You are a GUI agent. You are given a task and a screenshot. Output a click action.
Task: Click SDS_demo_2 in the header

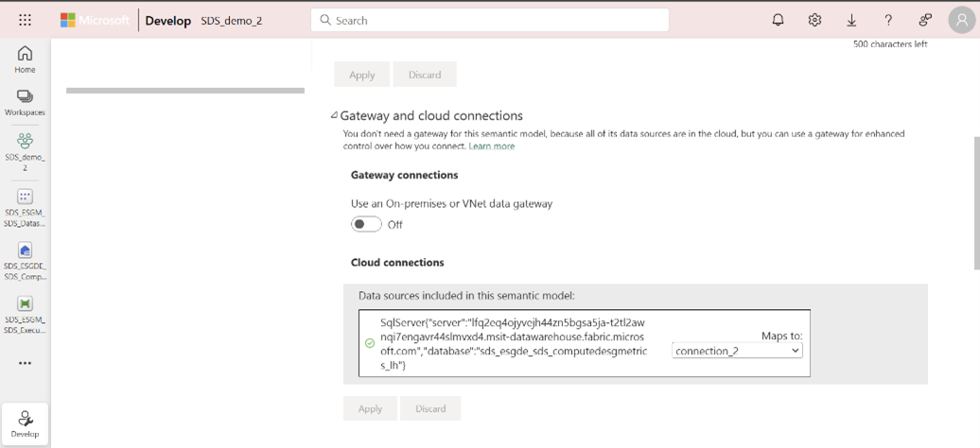pyautogui.click(x=231, y=21)
